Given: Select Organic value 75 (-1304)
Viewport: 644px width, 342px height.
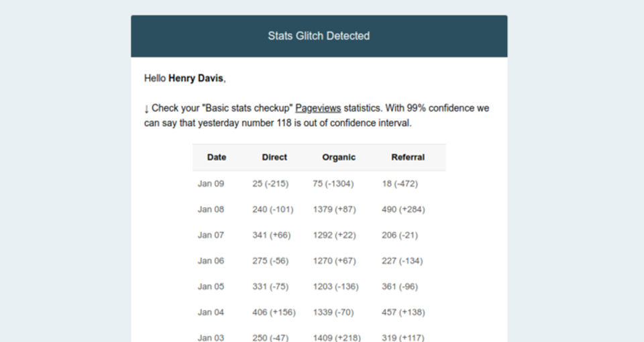Looking at the screenshot, I should click(333, 184).
